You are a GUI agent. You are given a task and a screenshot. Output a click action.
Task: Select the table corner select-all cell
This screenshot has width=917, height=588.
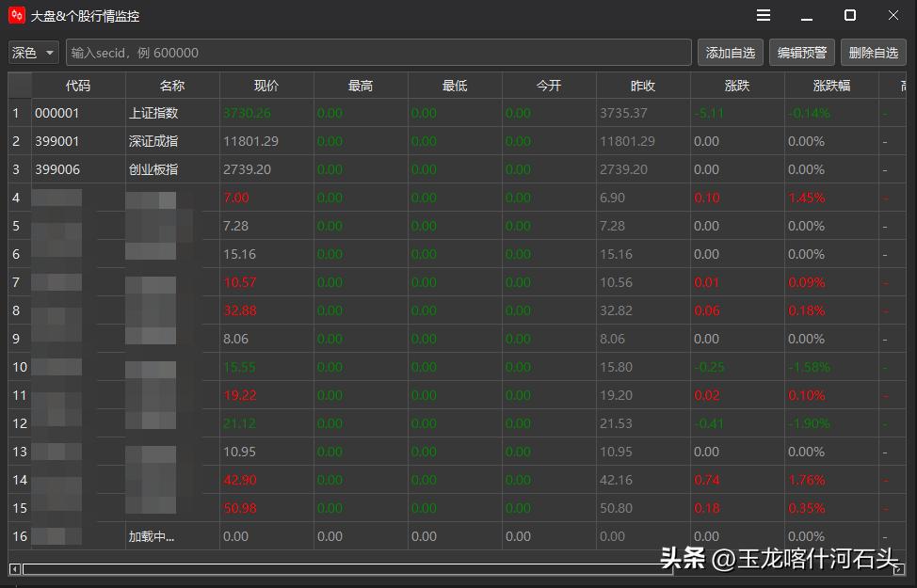(19, 86)
